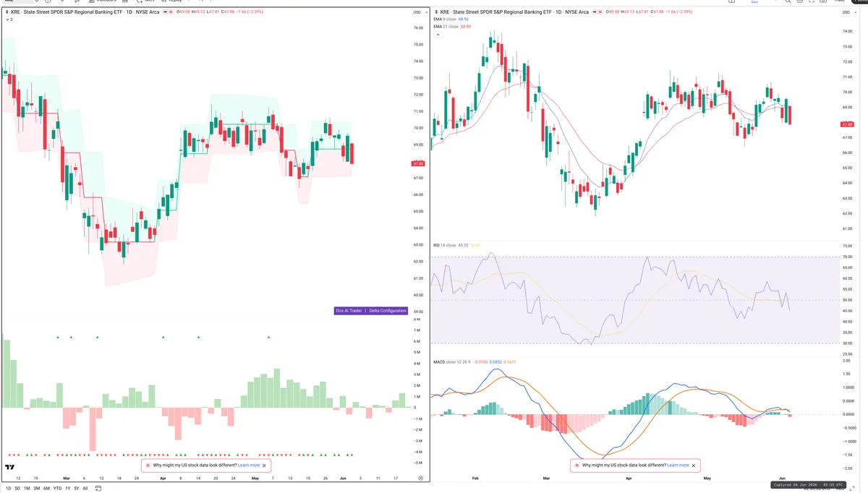Click the red 67.88 price label on right chart
The image size is (868, 493).
(848, 125)
